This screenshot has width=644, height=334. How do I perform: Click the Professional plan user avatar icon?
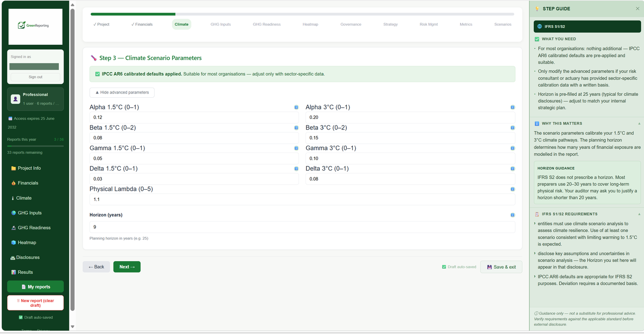pos(15,99)
